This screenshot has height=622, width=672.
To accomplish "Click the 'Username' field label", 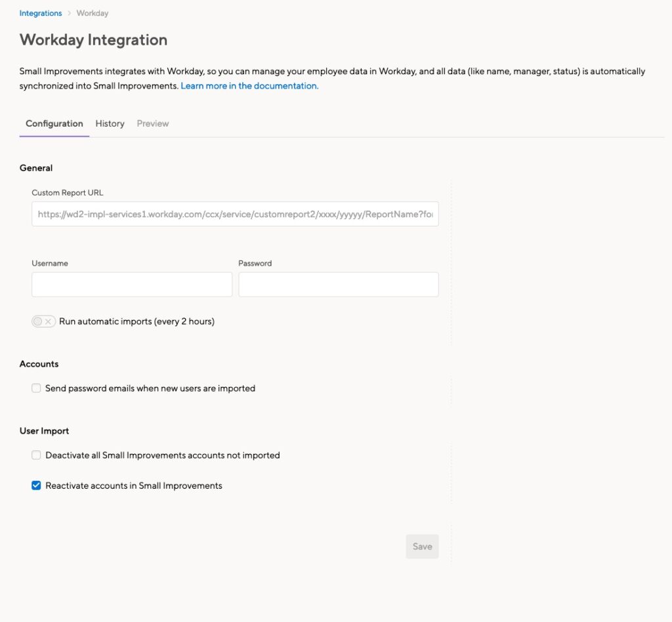I will (50, 263).
